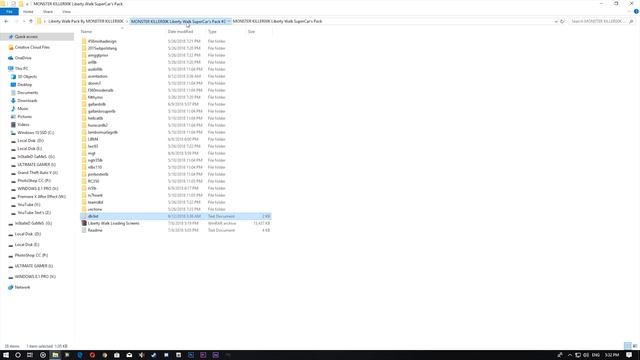Sort files by the Size column
The height and width of the screenshot is (360, 640).
tap(251, 31)
